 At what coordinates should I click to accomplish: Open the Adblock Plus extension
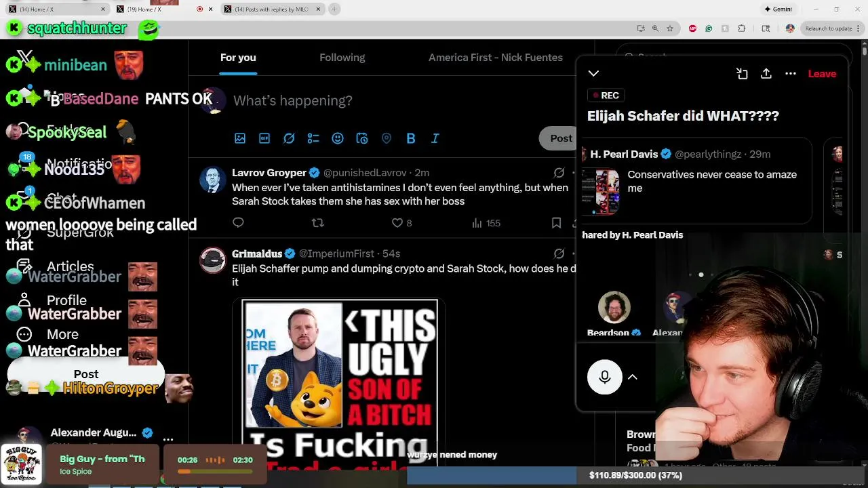point(692,28)
